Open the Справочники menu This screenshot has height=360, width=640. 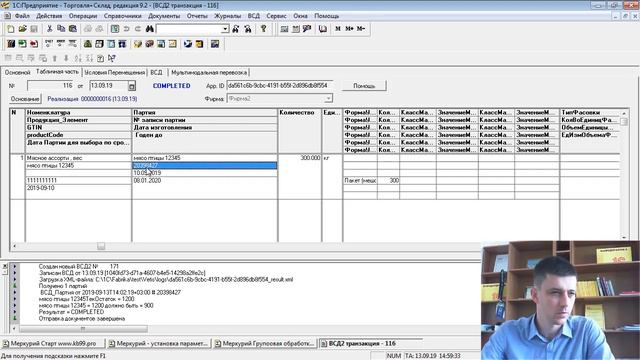pyautogui.click(x=122, y=16)
